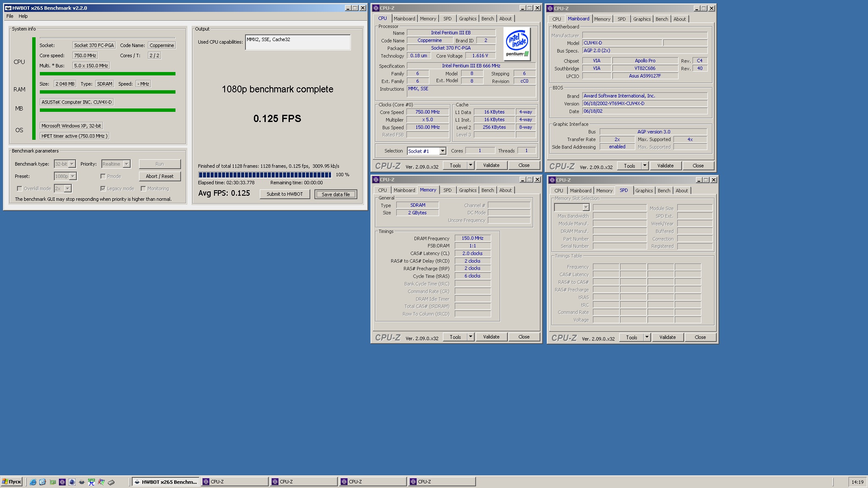Toggle the Pmode checkbox
Viewport: 868px width, 488px height.
(103, 176)
